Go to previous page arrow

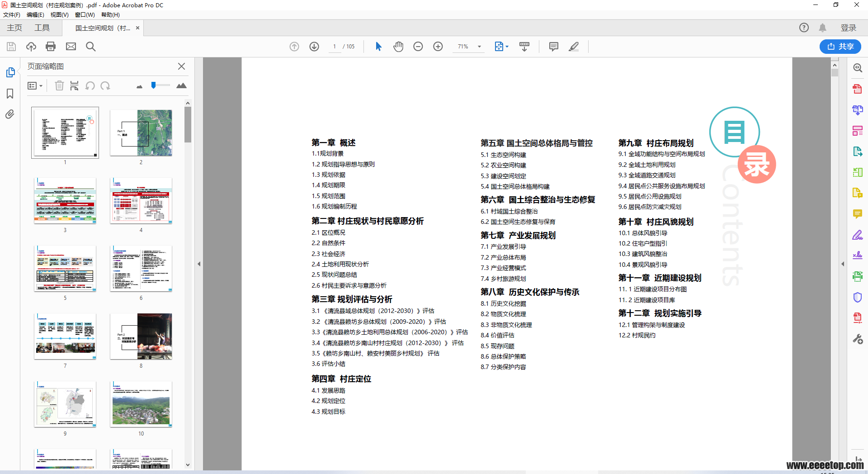point(294,47)
